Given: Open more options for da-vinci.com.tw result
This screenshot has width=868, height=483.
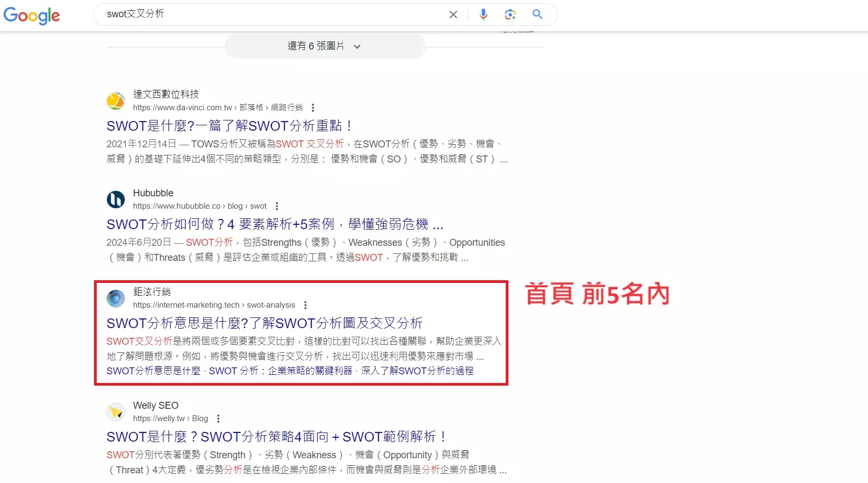Looking at the screenshot, I should pyautogui.click(x=313, y=108).
